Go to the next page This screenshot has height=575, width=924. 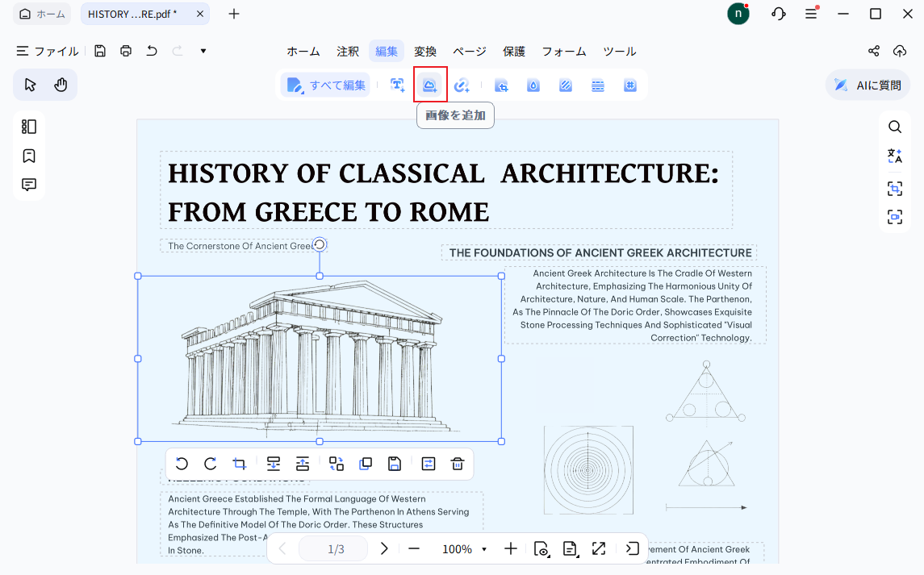383,549
